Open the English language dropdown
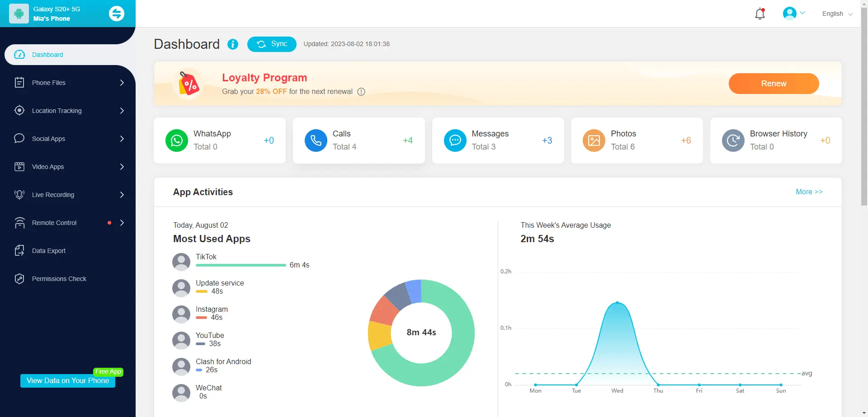The height and width of the screenshot is (417, 868). coord(837,14)
